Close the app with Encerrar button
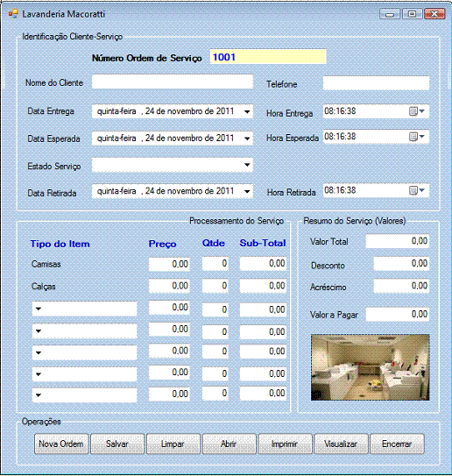Screen dimensions: 452x476 click(397, 444)
